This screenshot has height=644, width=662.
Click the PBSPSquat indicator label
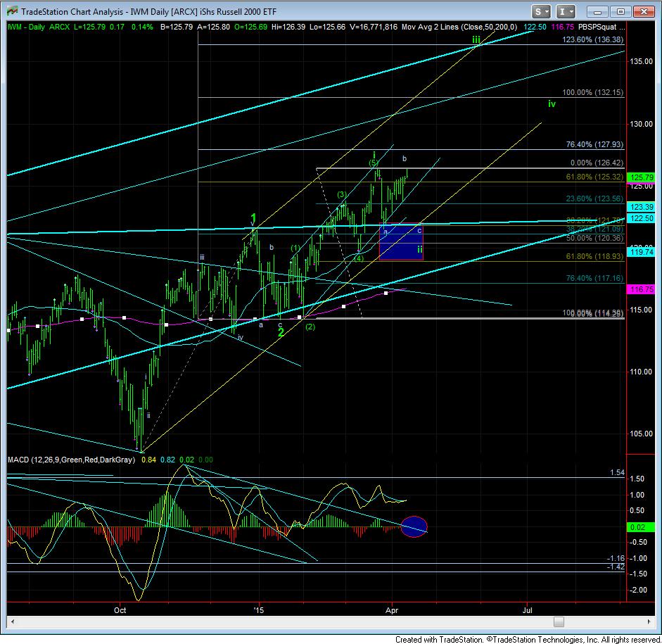[x=597, y=27]
